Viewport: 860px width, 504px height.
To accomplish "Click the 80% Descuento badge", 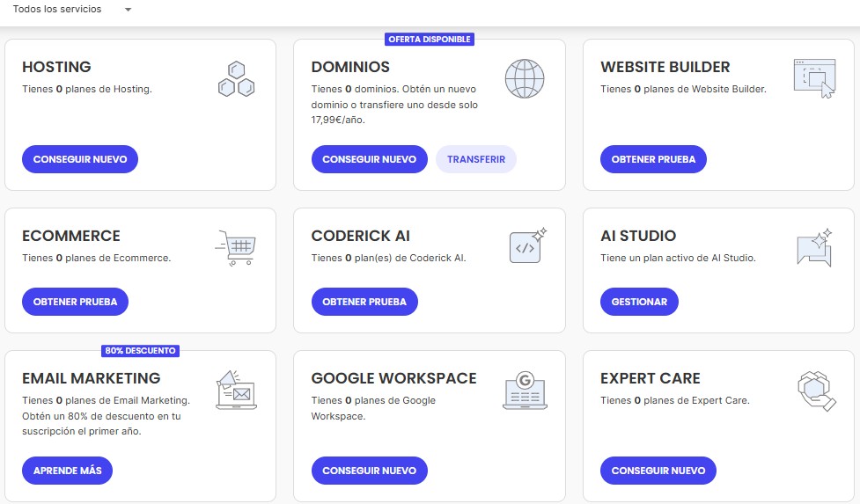I will pyautogui.click(x=141, y=351).
